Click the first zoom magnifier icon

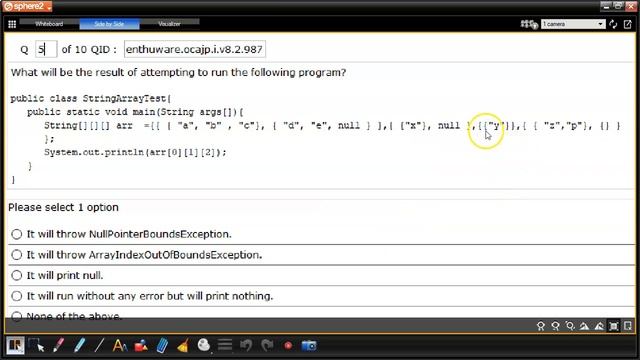tap(541, 326)
